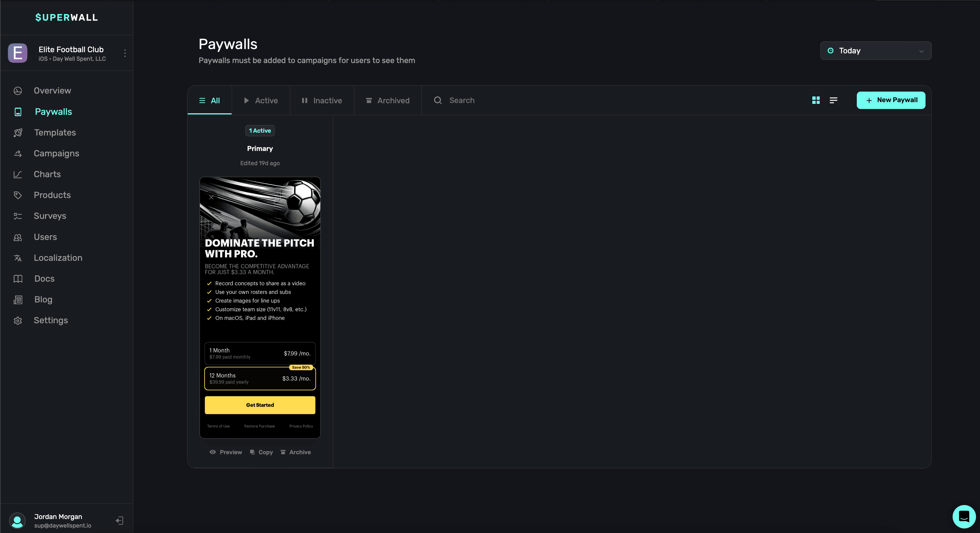Screen dimensions: 980x533
Task: Click the Charts graph icon
Action: (17, 174)
